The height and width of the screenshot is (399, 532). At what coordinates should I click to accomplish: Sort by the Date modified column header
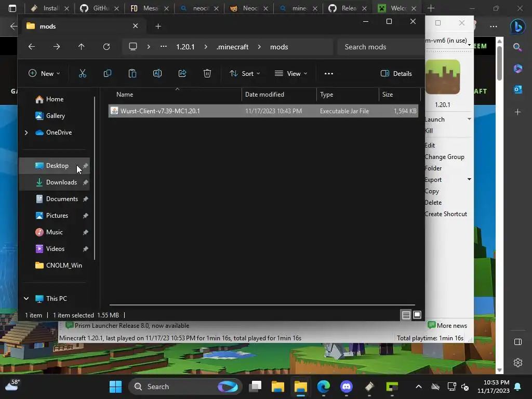279,95
